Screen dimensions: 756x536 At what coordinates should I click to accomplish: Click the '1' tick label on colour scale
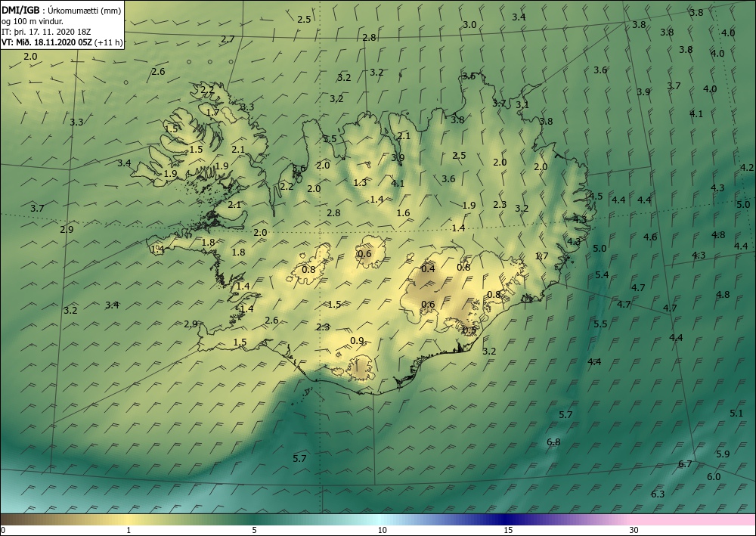129,531
